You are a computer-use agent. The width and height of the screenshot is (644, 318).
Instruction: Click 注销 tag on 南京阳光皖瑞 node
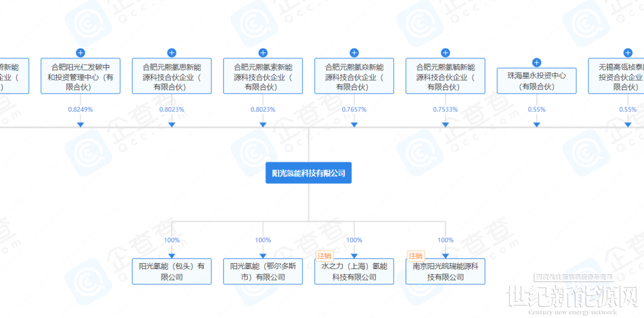(416, 255)
